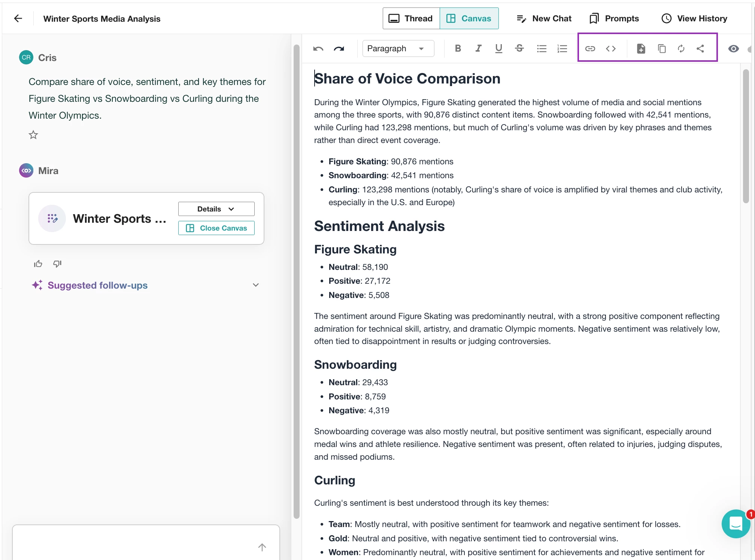The width and height of the screenshot is (755, 560).
Task: Toggle bold formatting
Action: point(458,48)
